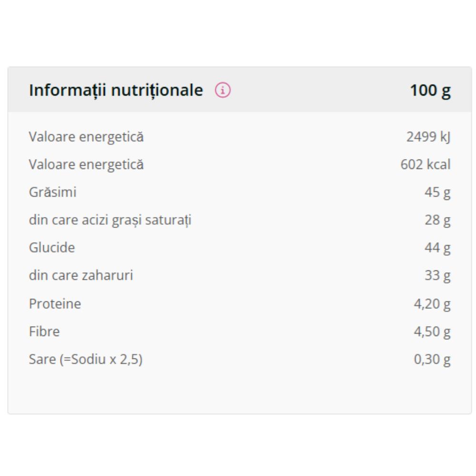476x476 pixels.
Task: Select the 4,20 g protein value
Action: tap(432, 305)
